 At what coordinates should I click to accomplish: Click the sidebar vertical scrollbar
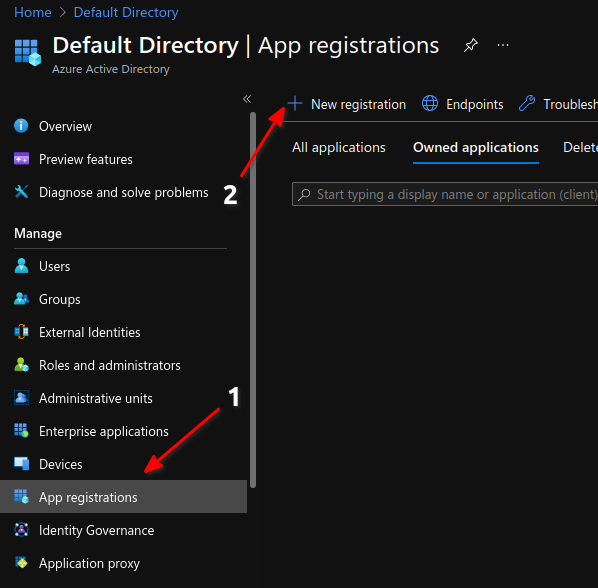(253, 300)
